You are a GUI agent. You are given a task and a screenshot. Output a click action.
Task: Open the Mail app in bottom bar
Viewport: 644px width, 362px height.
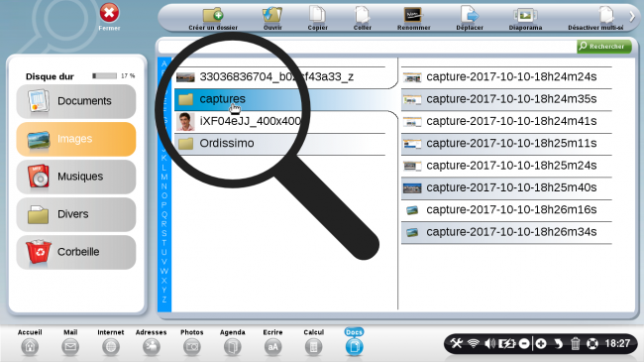[70, 342]
